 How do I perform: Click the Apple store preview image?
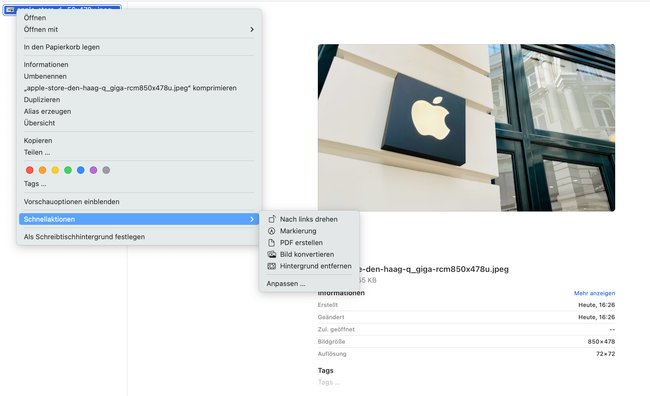[x=466, y=128]
